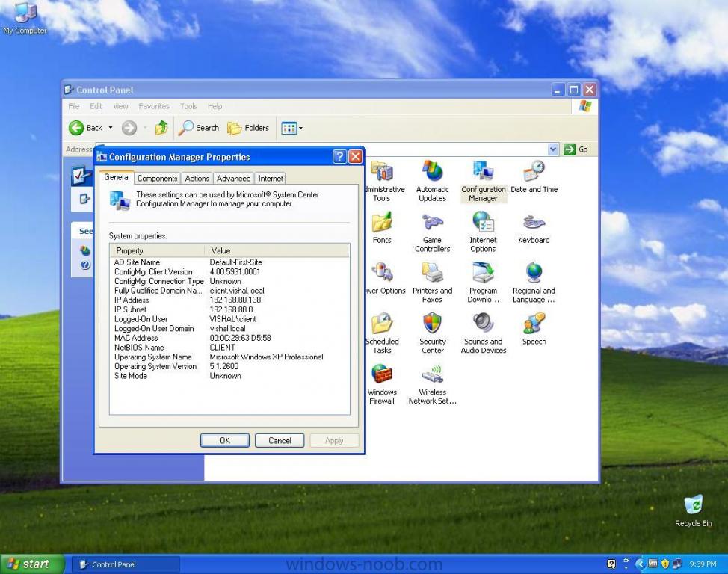Switch to the Actions tab

click(197, 179)
